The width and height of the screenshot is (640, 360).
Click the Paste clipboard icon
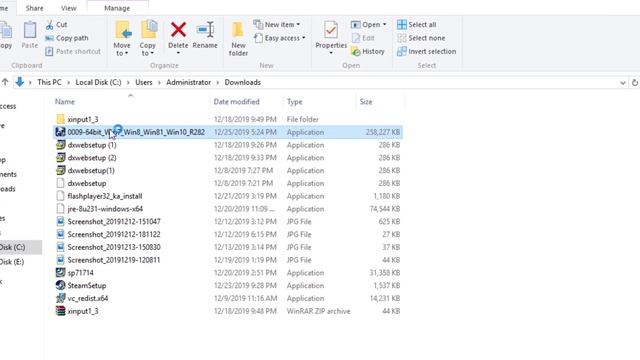click(x=29, y=31)
